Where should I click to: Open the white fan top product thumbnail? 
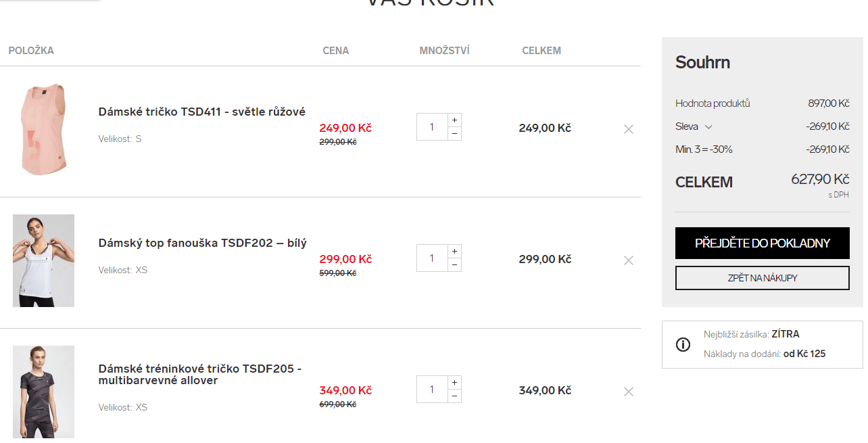pyautogui.click(x=43, y=260)
